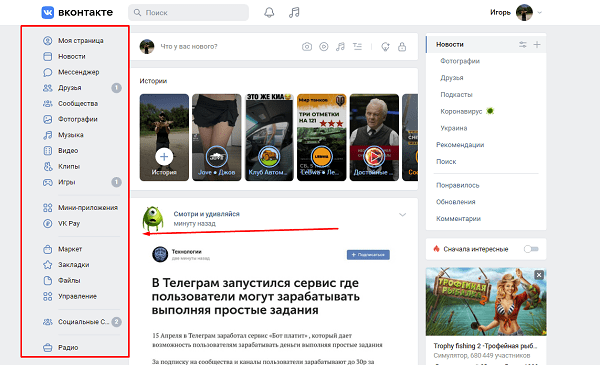This screenshot has width=600, height=365.
Task: Open Обновления in the right panel
Action: pos(455,202)
